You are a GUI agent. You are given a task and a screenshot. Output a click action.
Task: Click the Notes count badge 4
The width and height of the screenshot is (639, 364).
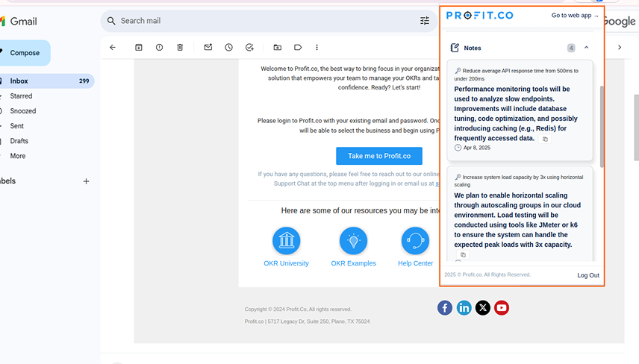(571, 48)
